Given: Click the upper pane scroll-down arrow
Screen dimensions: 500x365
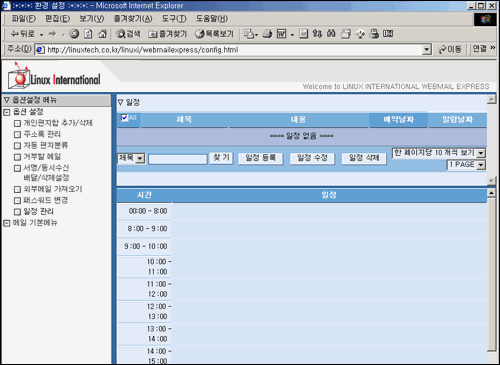Looking at the screenshot, I should tap(491, 181).
